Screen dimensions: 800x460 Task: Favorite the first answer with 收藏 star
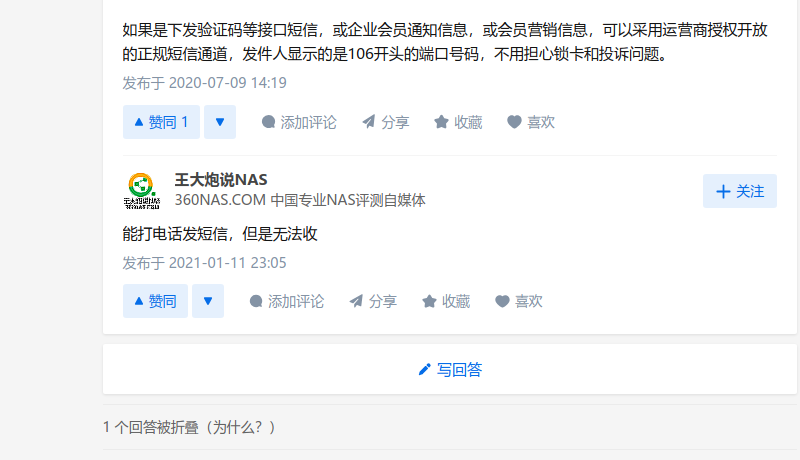click(458, 122)
